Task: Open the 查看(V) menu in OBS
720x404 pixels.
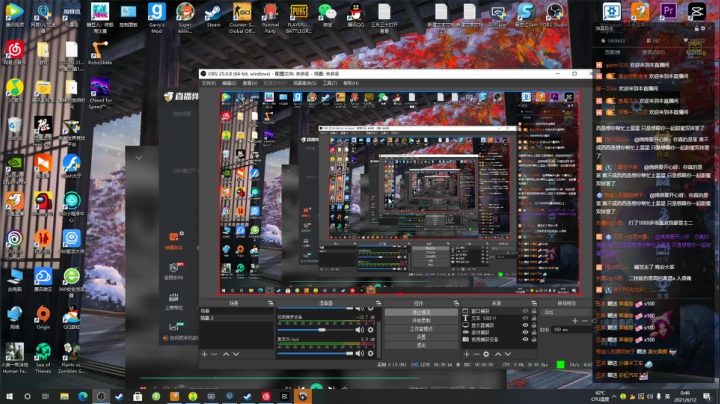Action: 250,83
